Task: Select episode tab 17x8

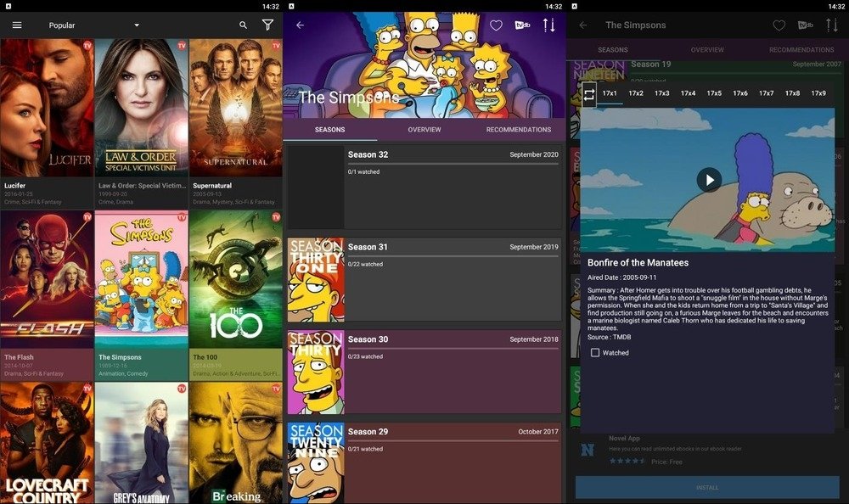Action: [792, 93]
